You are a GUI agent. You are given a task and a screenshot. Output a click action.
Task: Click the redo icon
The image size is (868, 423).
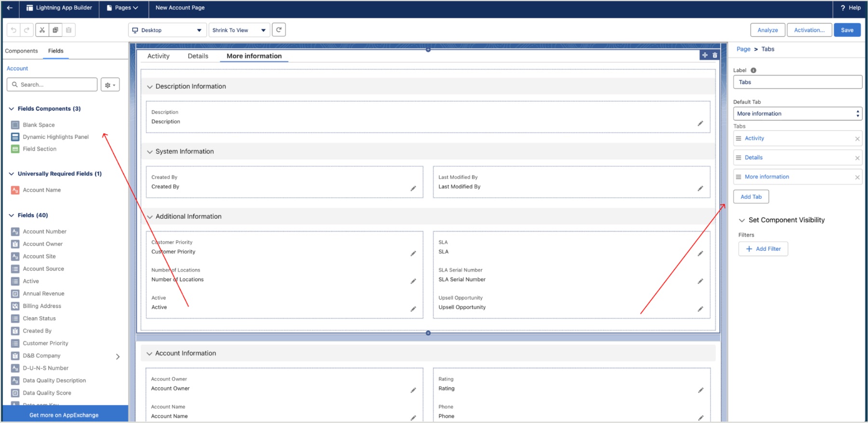27,30
